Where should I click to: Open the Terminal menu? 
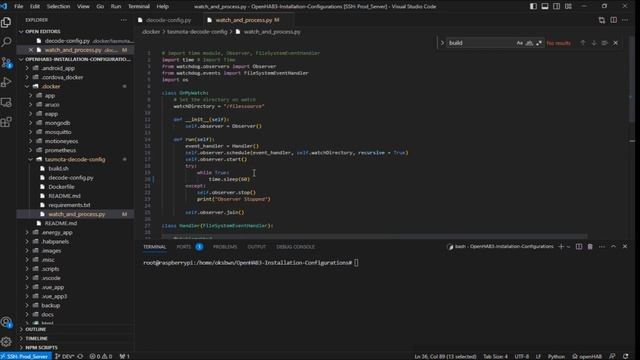tap(139, 7)
